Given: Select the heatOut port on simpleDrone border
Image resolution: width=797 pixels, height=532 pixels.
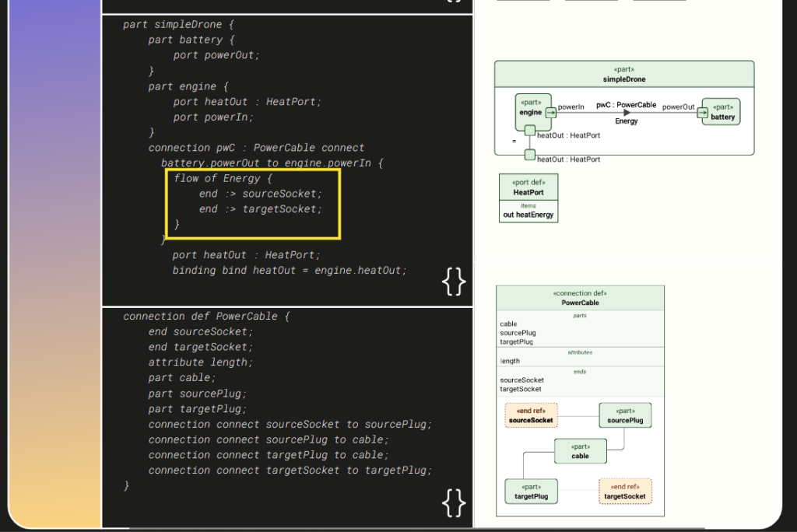Looking at the screenshot, I should (529, 155).
